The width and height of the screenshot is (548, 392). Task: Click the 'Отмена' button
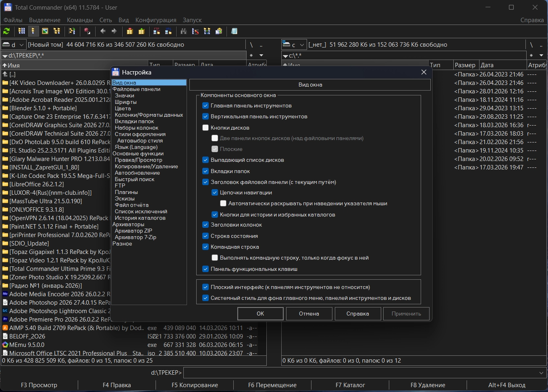pos(309,314)
